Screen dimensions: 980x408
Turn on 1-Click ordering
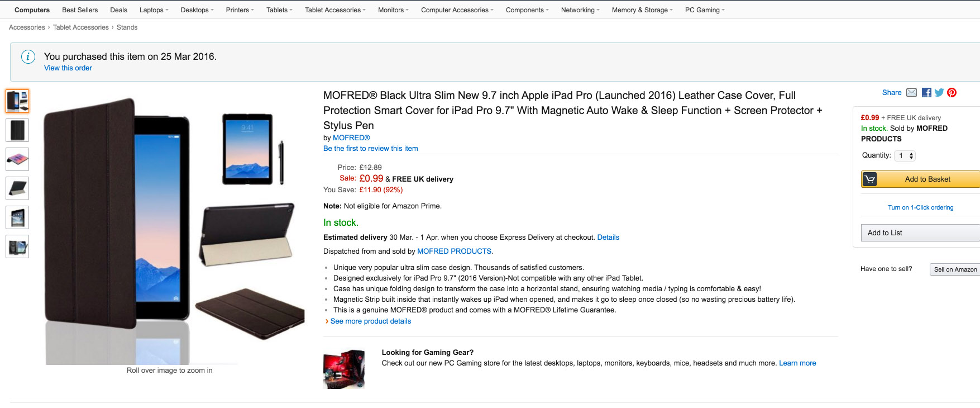(x=920, y=207)
